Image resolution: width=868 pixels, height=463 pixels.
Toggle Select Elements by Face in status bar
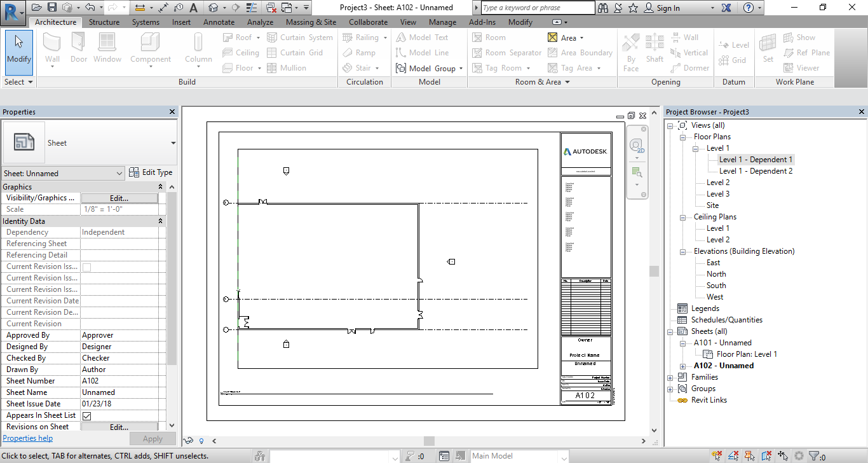pos(766,456)
